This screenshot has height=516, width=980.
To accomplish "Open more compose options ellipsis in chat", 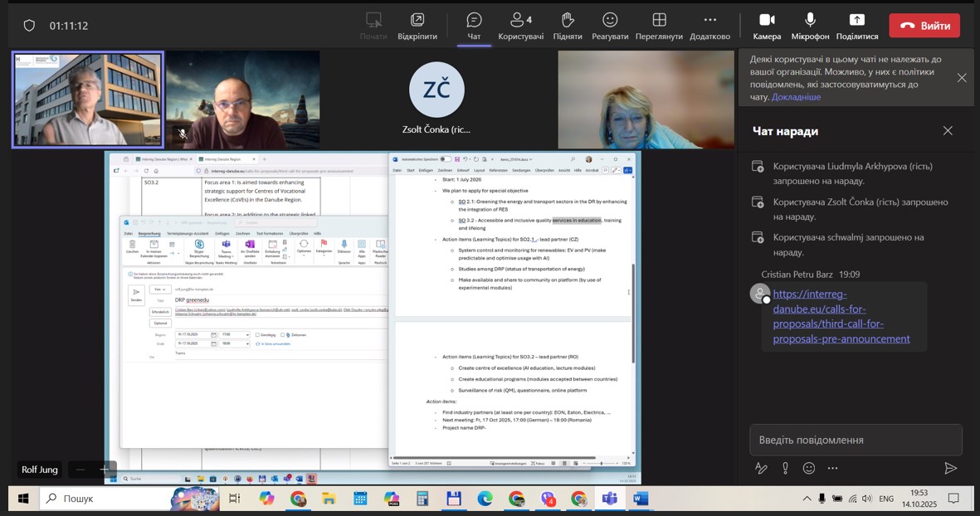I will click(832, 468).
